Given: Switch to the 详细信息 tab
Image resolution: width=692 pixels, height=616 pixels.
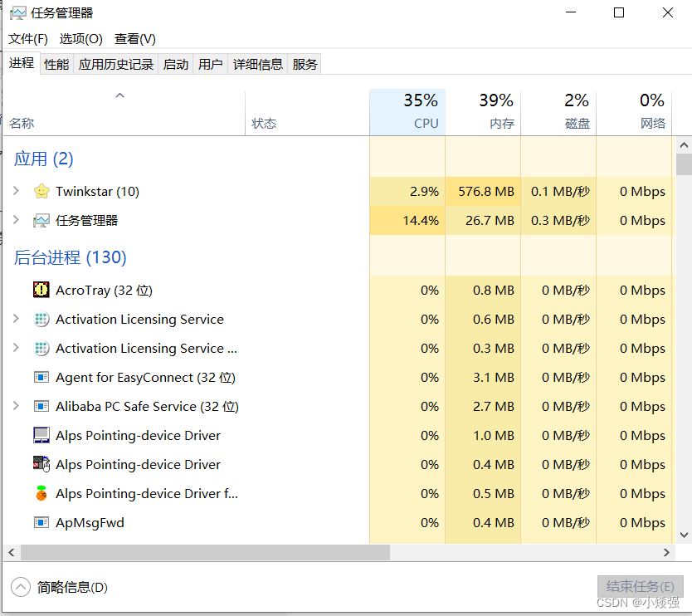Looking at the screenshot, I should [x=258, y=65].
